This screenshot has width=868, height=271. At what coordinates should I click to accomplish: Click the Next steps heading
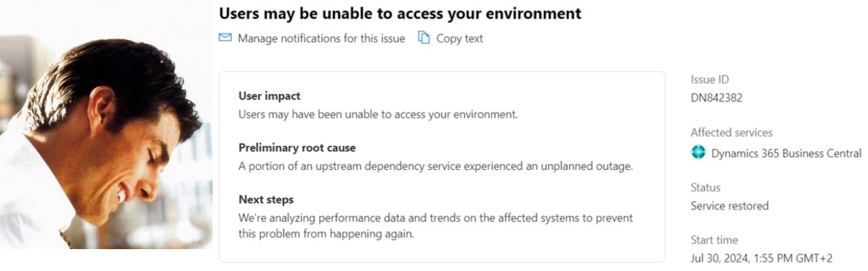265,200
